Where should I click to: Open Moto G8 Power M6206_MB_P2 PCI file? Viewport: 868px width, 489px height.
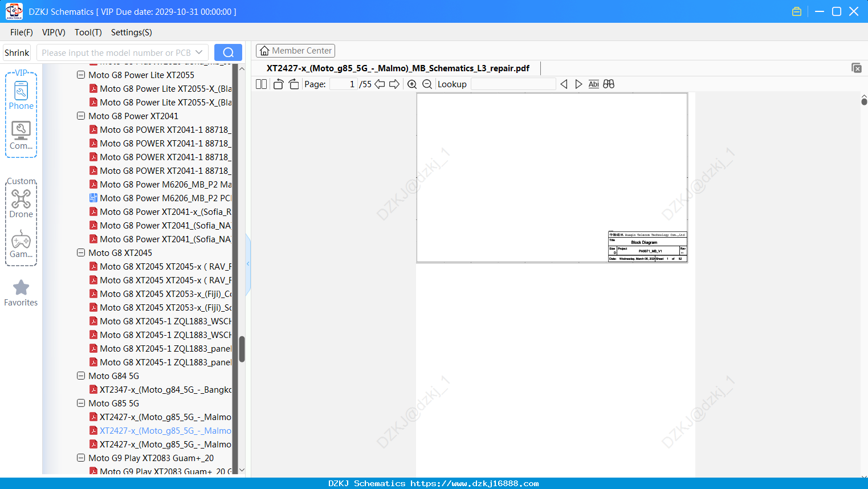(x=160, y=198)
